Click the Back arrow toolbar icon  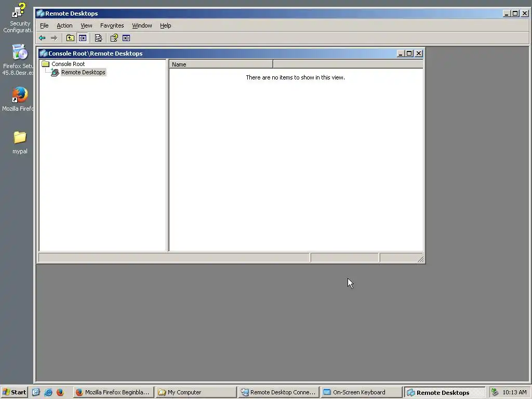pyautogui.click(x=42, y=38)
